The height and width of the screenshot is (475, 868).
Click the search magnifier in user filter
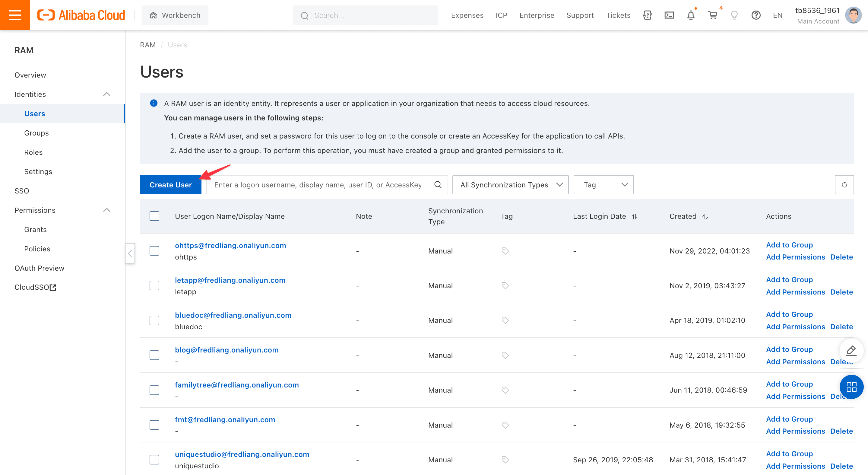(438, 185)
